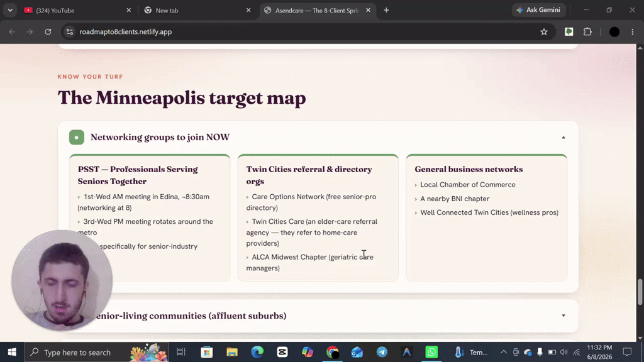Click the circular webcam video overlay
Viewport: 644px width, 362px height.
pyautogui.click(x=62, y=280)
